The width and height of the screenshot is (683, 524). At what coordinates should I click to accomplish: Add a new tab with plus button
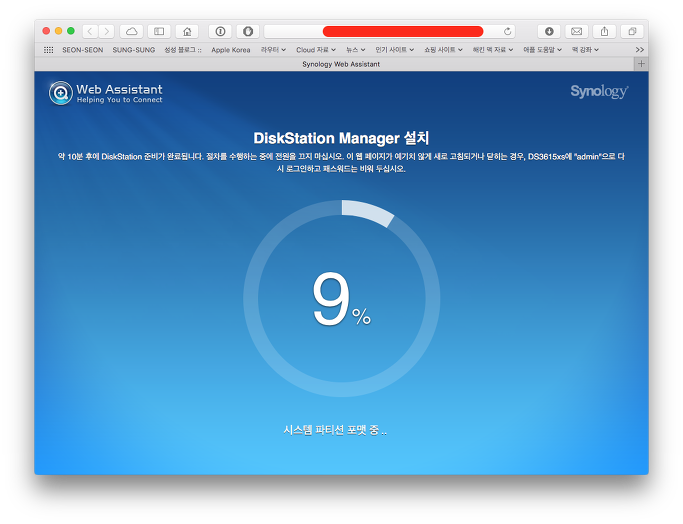coord(641,64)
